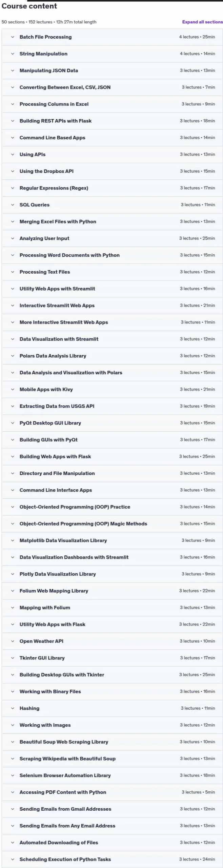Expand the Regular Expressions (Regex) chevron

point(13,188)
